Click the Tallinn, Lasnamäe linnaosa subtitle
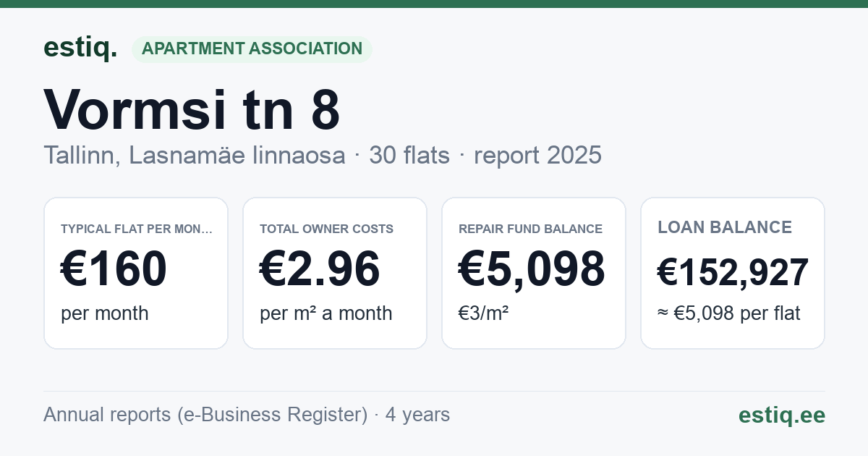This screenshot has height=456, width=868. tap(194, 155)
